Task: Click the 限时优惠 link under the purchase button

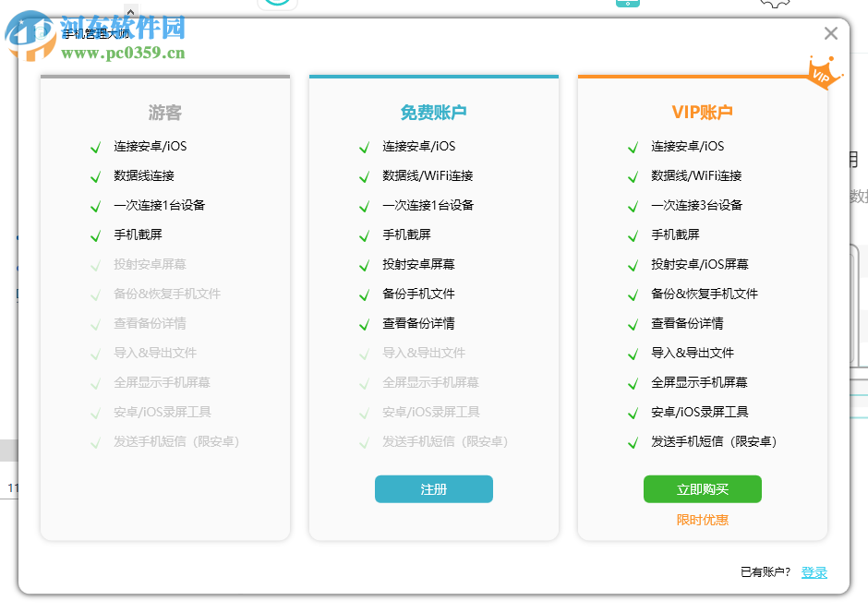Action: (x=702, y=519)
